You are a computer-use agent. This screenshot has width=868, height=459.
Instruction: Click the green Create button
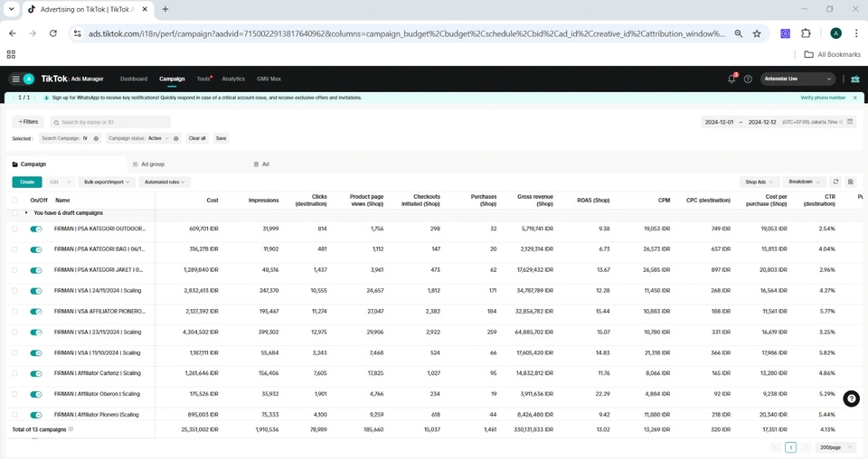[26, 182]
